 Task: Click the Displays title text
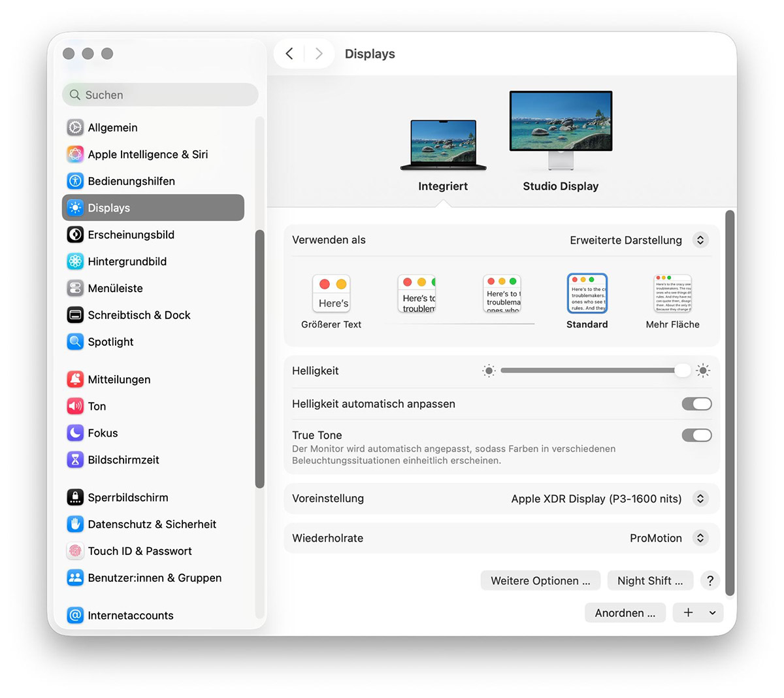pos(370,54)
